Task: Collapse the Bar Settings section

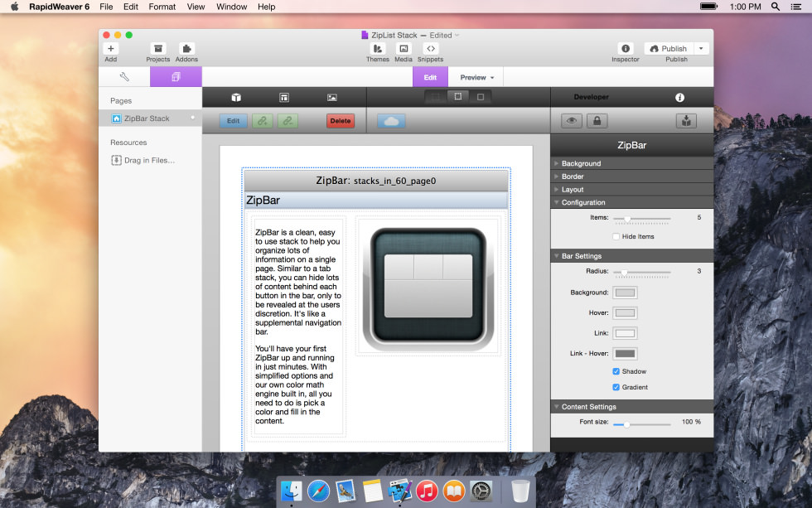Action: [631, 256]
